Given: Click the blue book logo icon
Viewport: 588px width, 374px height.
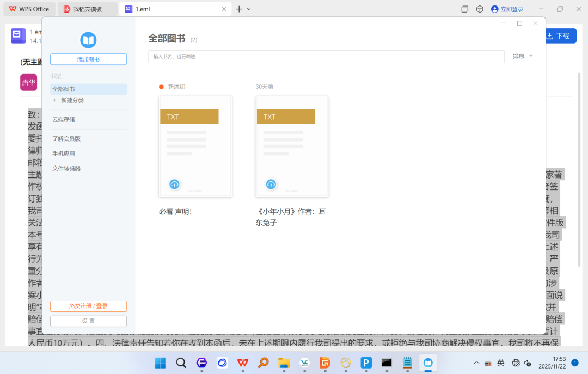Looking at the screenshot, I should [x=88, y=40].
